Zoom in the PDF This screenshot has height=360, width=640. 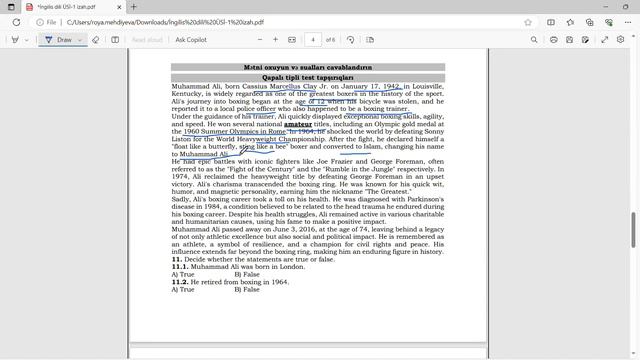pos(276,40)
